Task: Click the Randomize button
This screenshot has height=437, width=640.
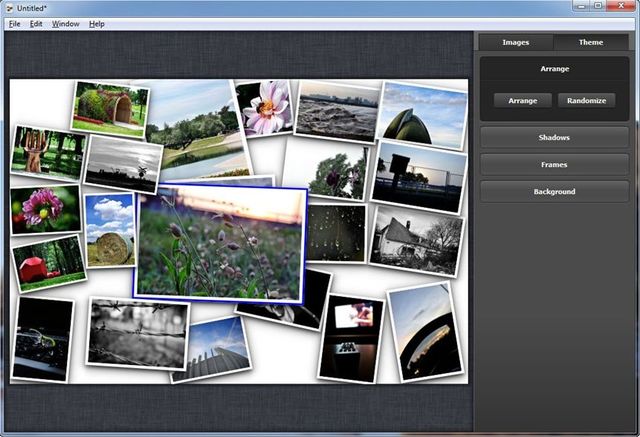Action: tap(586, 101)
